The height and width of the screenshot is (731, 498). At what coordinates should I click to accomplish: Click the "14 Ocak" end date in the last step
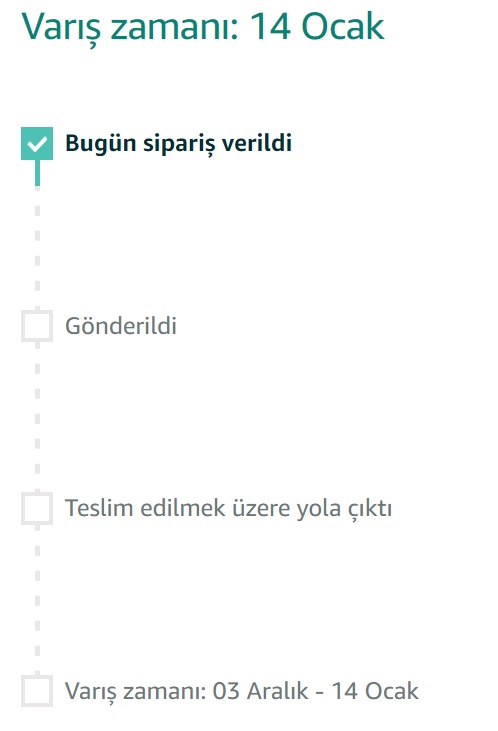coord(375,691)
